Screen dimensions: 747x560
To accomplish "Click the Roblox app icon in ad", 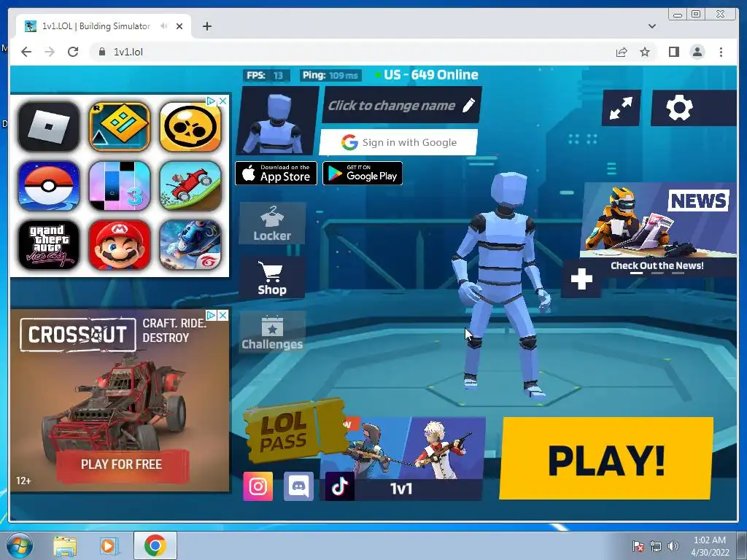I will pyautogui.click(x=49, y=127).
